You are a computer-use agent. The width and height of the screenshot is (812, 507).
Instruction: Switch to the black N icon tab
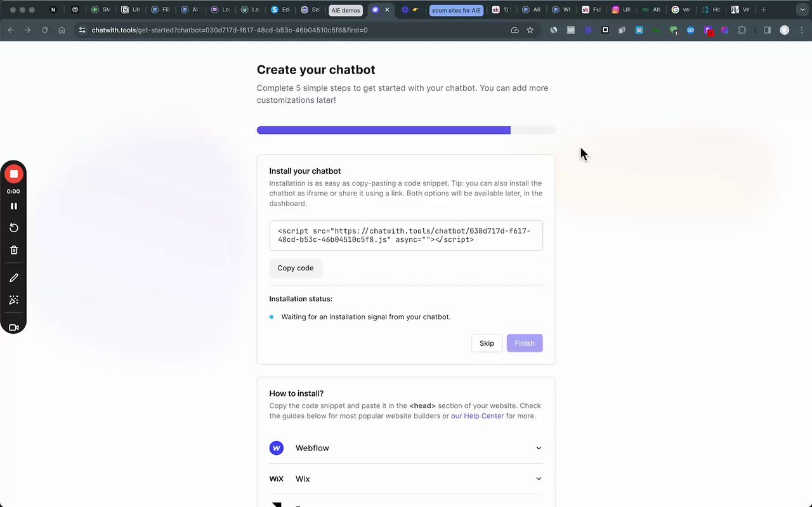click(x=53, y=10)
